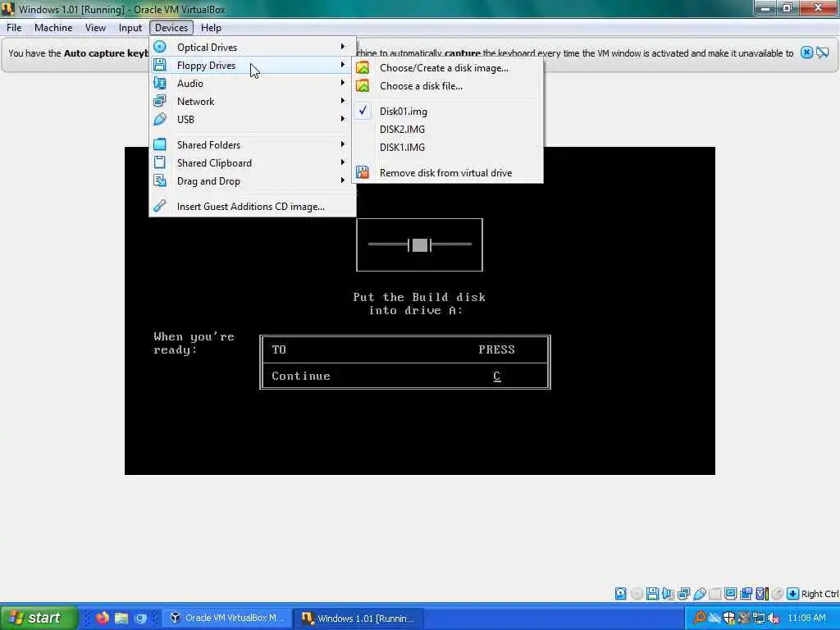This screenshot has height=630, width=840.
Task: Click the virtualization CPU status icon
Action: (x=762, y=594)
